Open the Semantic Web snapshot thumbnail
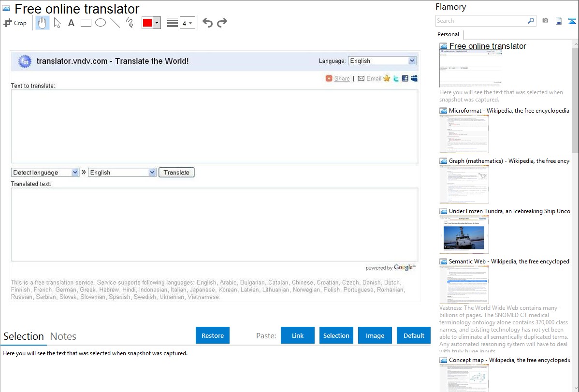Viewport: 579px width, 392px height. coord(464,285)
